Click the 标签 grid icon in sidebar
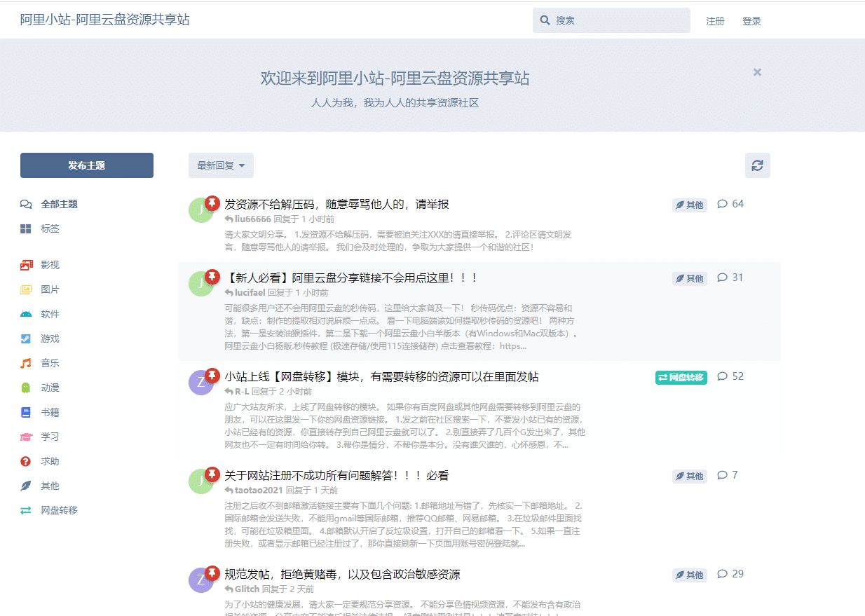This screenshot has height=616, width=865. [x=26, y=228]
